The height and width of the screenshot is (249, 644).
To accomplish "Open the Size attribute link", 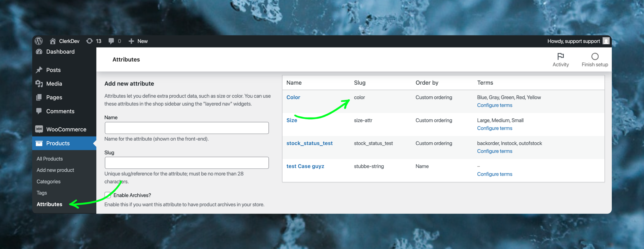I will coord(292,120).
